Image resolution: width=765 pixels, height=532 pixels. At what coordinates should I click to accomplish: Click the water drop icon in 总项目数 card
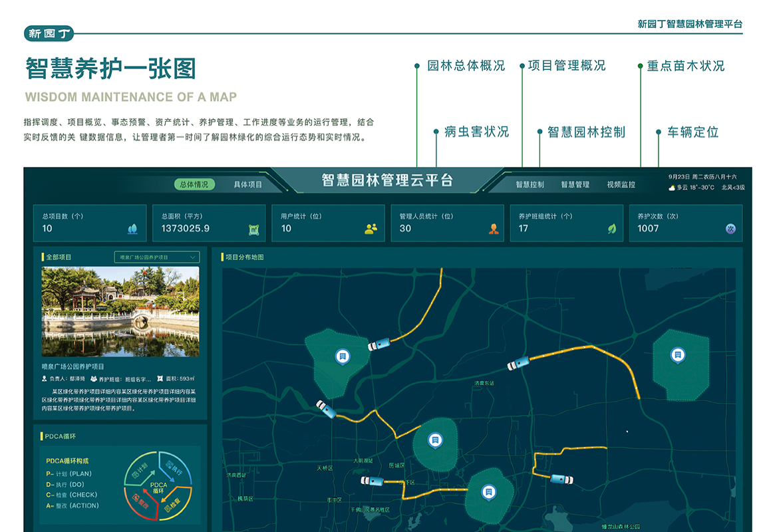point(132,229)
